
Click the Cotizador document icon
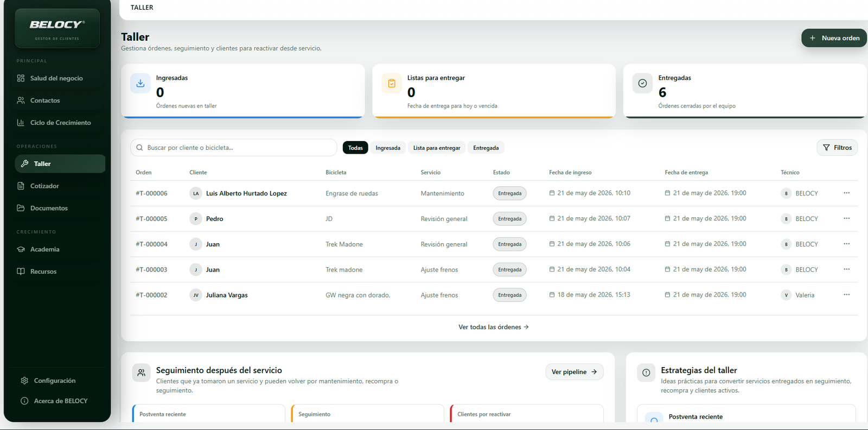[x=21, y=186]
